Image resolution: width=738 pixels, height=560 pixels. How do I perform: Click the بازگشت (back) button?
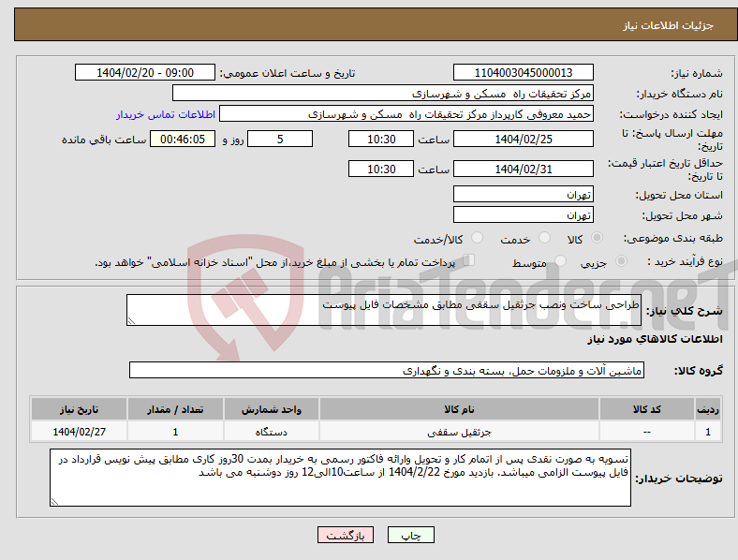346,535
